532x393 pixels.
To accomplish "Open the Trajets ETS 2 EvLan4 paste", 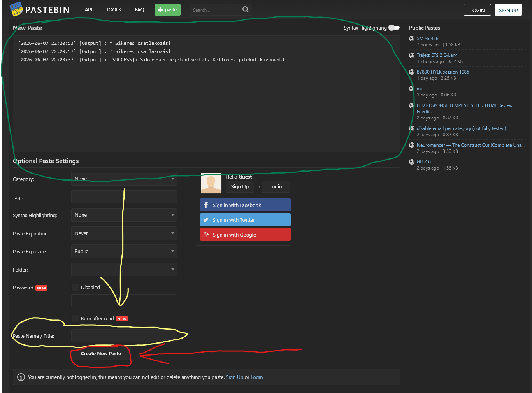I will click(x=437, y=55).
